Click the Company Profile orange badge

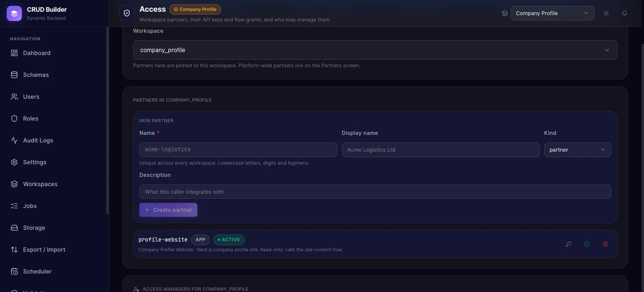(195, 9)
